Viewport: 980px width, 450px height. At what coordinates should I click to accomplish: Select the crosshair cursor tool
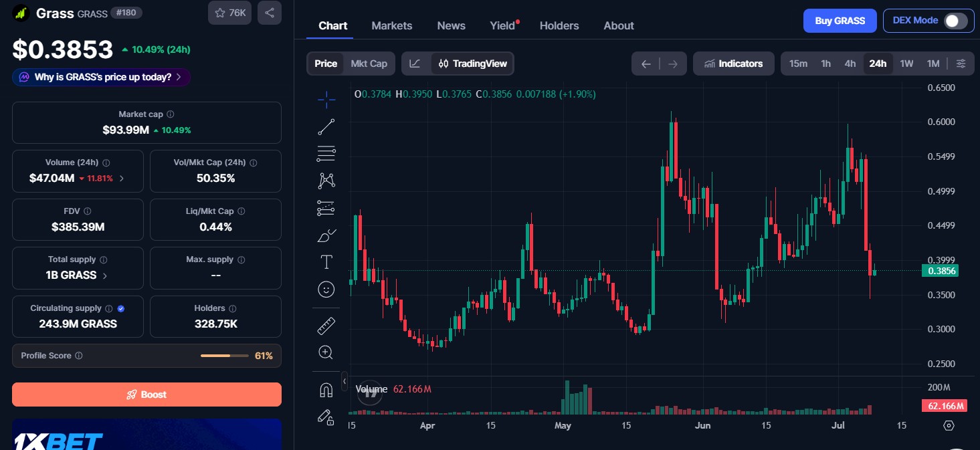pyautogui.click(x=326, y=100)
